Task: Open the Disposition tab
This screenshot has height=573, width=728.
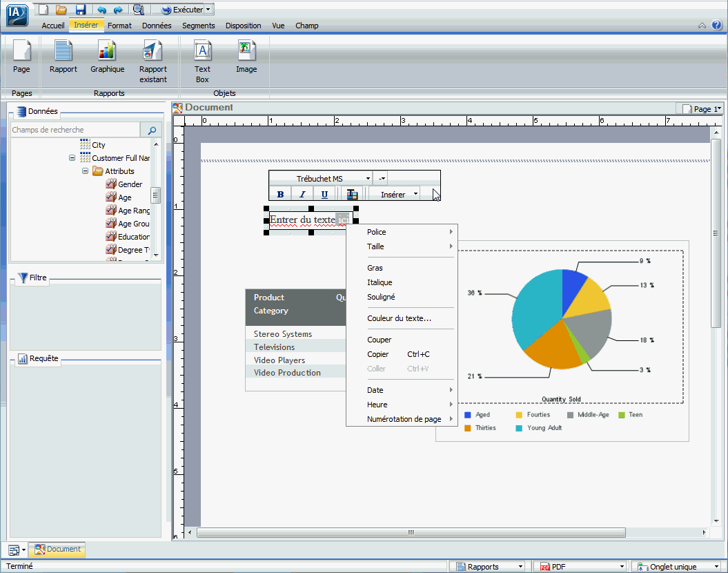Action: [x=243, y=26]
